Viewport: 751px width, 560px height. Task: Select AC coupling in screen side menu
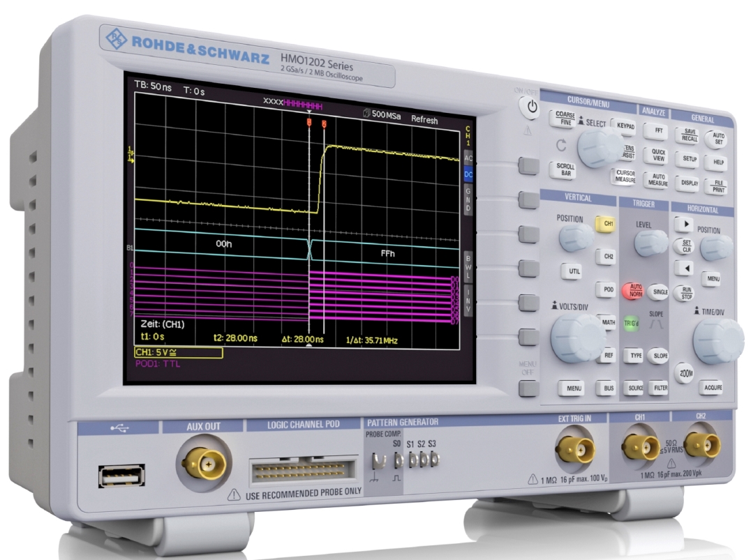point(468,158)
